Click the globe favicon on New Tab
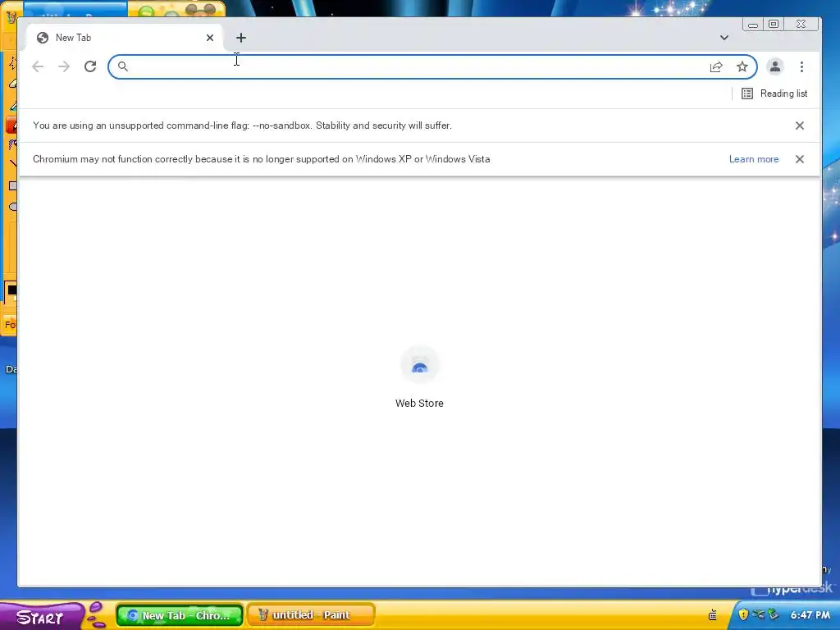 point(43,38)
